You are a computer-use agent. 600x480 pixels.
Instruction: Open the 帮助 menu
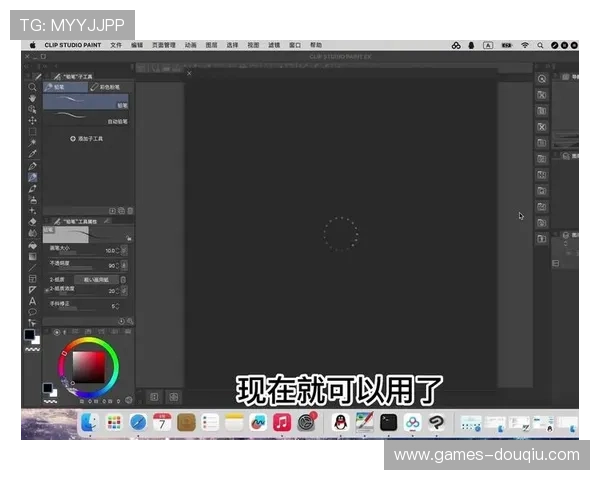[x=316, y=45]
